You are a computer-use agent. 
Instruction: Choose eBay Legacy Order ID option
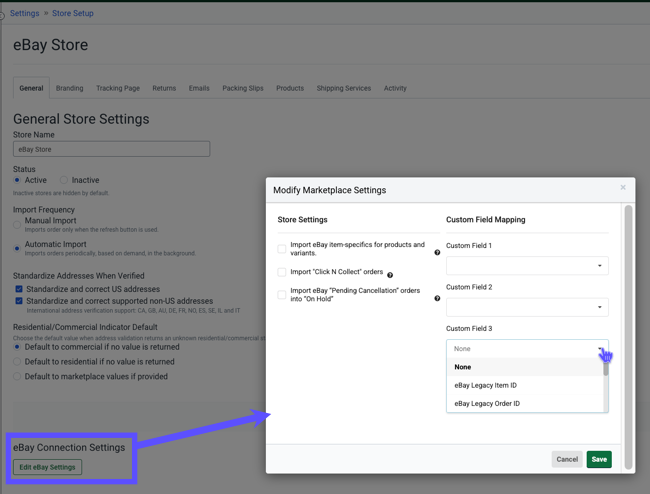pyautogui.click(x=524, y=403)
